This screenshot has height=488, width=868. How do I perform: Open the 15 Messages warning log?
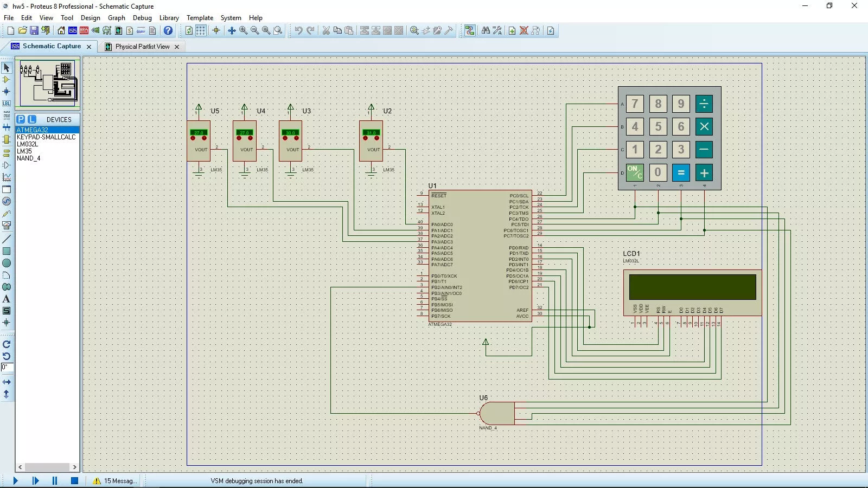coord(114,481)
